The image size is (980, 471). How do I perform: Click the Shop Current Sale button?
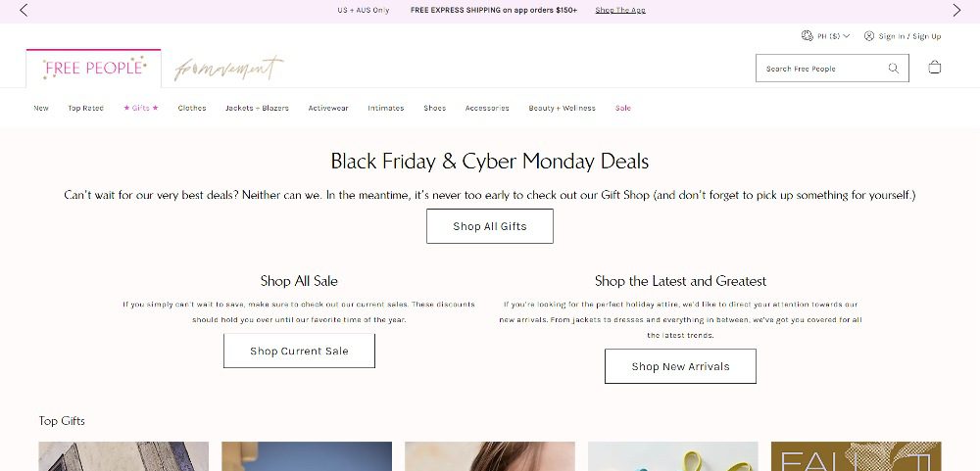coord(299,352)
